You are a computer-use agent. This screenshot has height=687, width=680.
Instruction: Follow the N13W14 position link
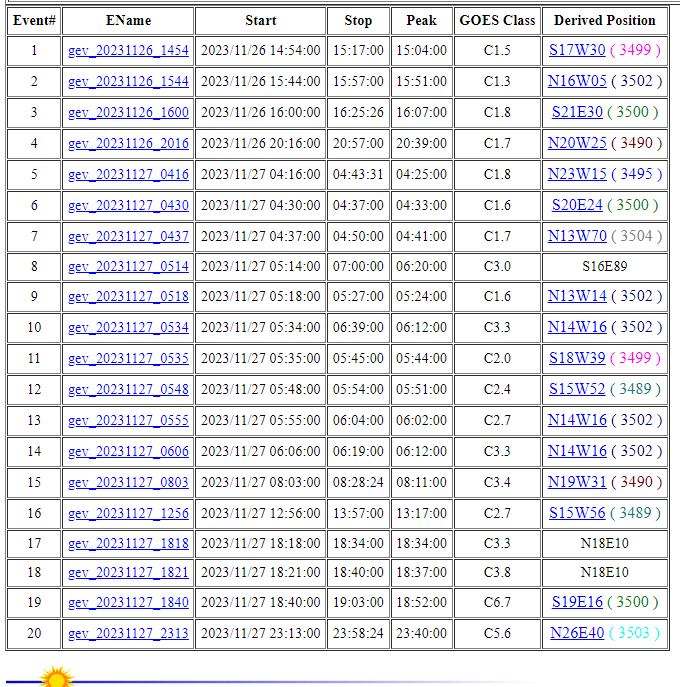[577, 296]
